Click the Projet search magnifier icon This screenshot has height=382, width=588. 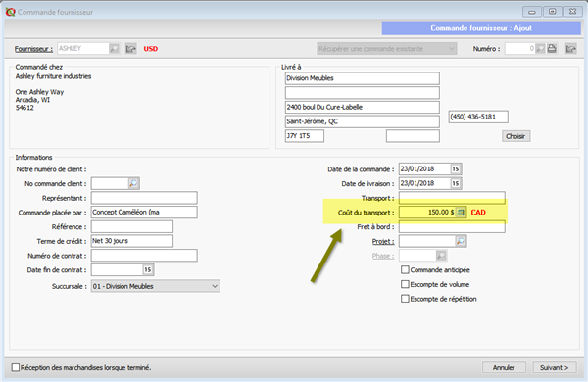461,241
